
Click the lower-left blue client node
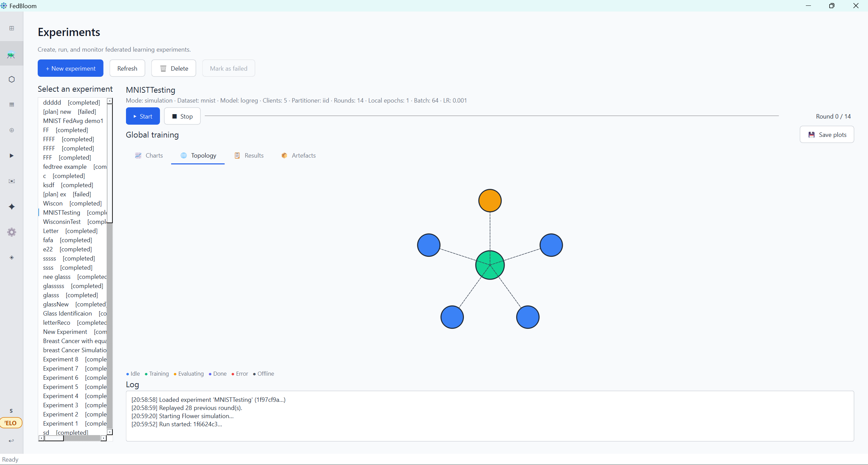tap(452, 317)
